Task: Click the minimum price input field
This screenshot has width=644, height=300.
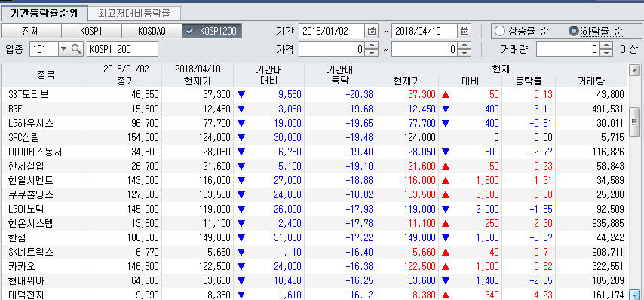Action: click(333, 50)
